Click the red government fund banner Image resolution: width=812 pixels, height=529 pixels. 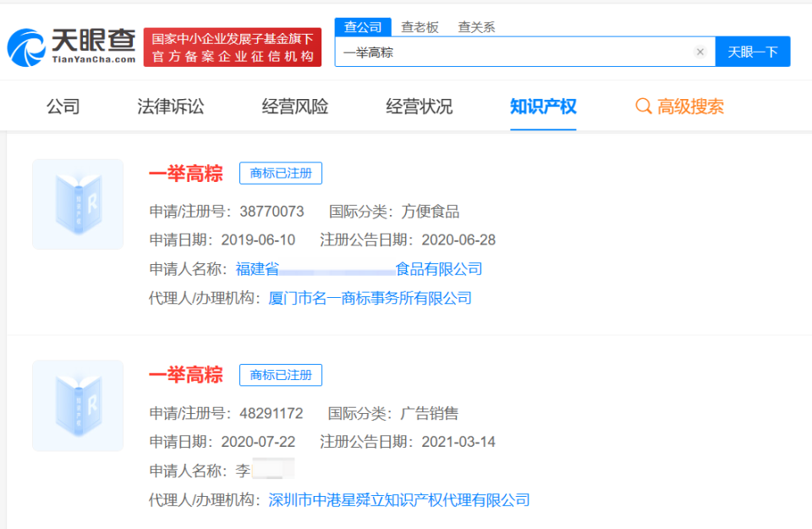pos(233,47)
